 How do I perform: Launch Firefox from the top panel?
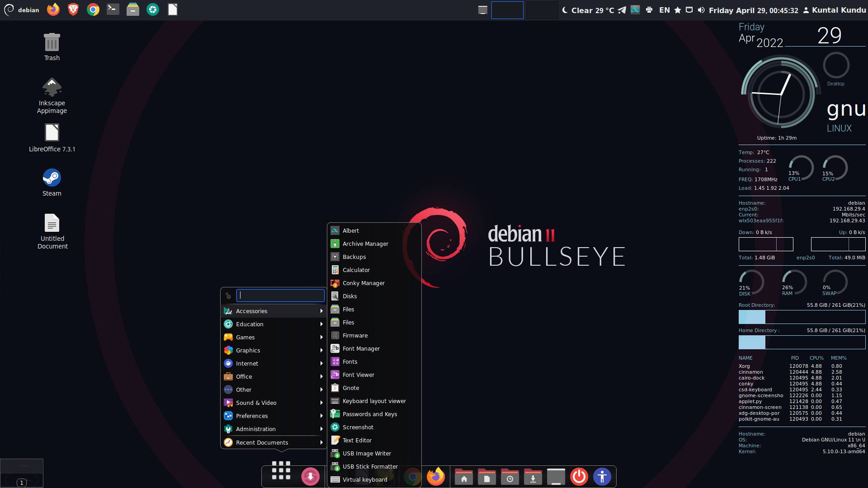coord(53,9)
